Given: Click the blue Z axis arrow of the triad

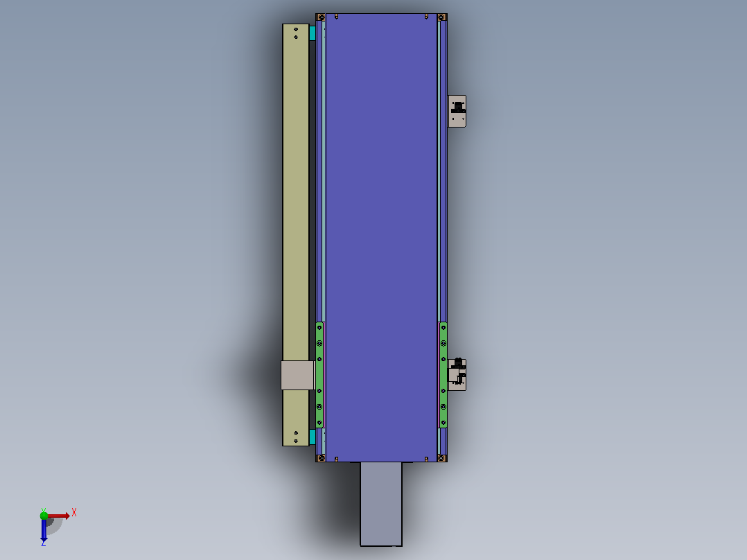Looking at the screenshot, I should tap(44, 530).
